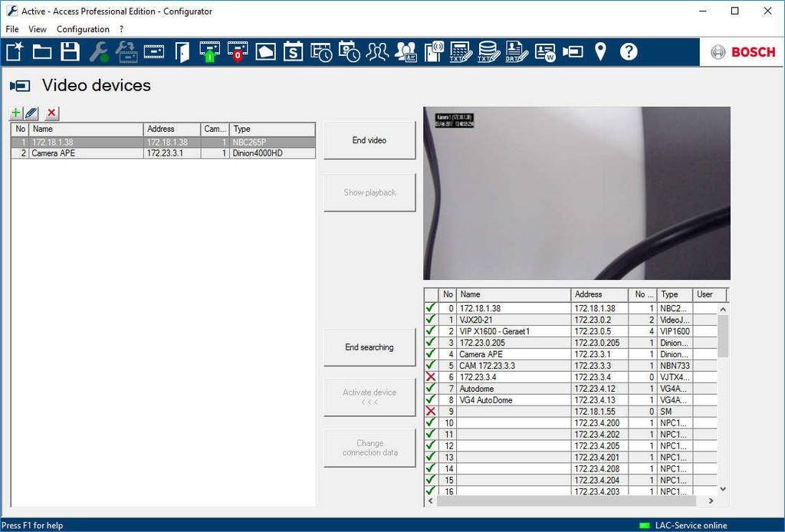Click the wrench with controller transfer icon
The width and height of the screenshot is (785, 532).
pyautogui.click(x=126, y=51)
